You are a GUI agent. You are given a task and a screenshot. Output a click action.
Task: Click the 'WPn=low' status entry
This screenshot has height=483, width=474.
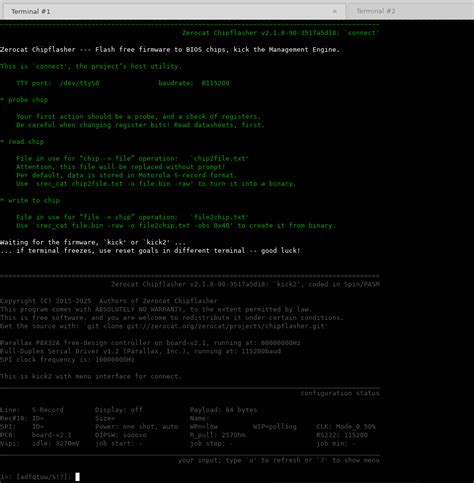click(x=204, y=426)
